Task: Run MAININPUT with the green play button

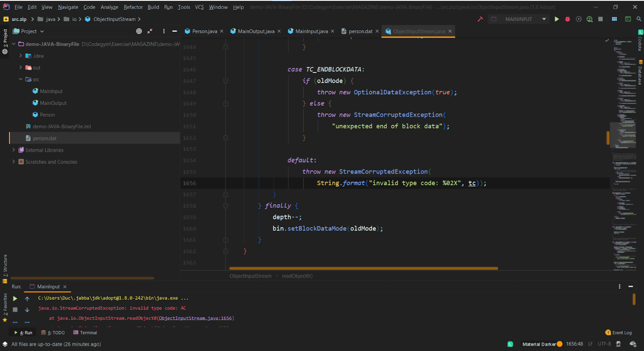Action: coord(557,19)
